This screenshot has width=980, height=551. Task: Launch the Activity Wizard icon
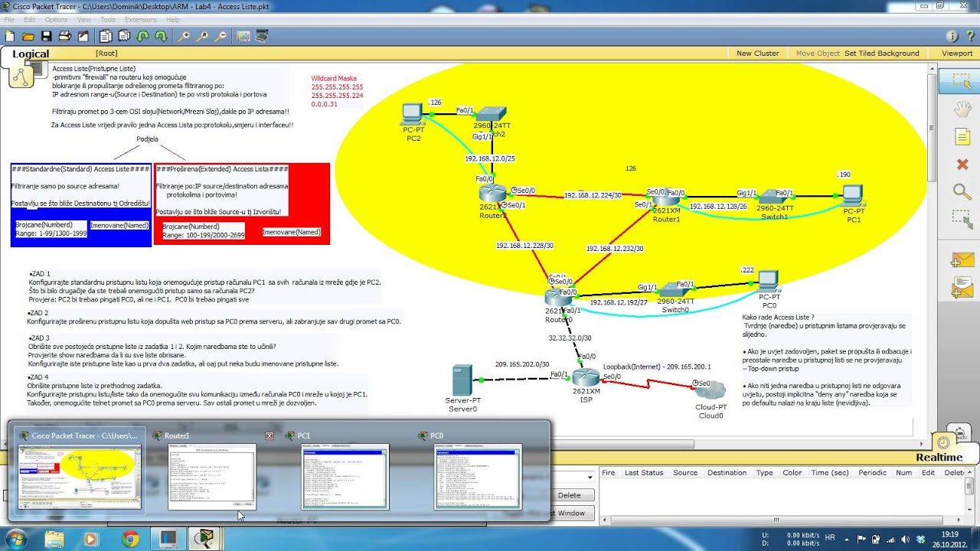pos(83,36)
